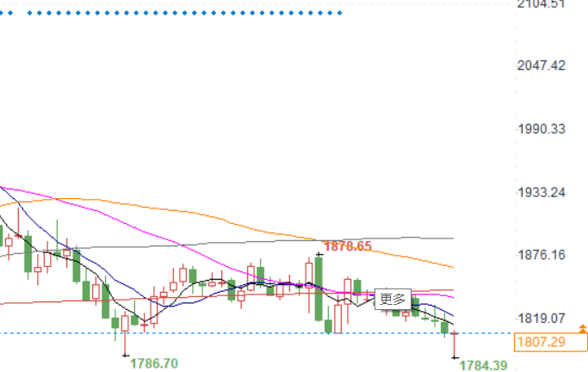588x372 pixels.
Task: Click the 2047.42 axis price label
Action: tap(542, 65)
